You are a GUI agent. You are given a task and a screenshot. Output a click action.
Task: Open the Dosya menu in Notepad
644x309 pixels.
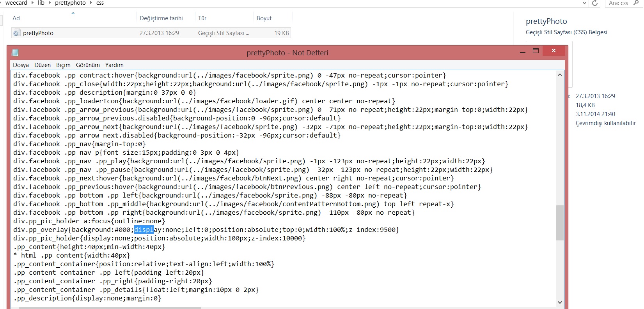[x=21, y=65]
